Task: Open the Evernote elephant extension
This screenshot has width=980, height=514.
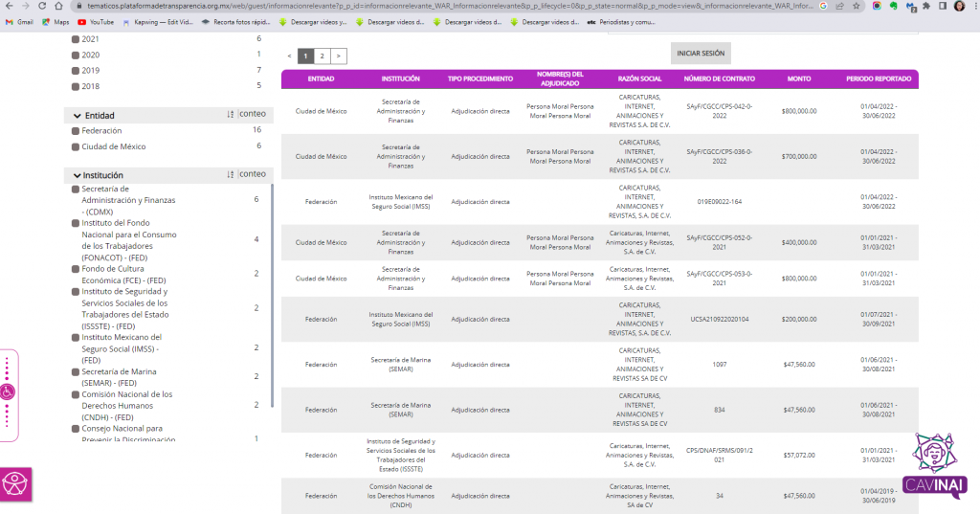Action: pyautogui.click(x=894, y=6)
